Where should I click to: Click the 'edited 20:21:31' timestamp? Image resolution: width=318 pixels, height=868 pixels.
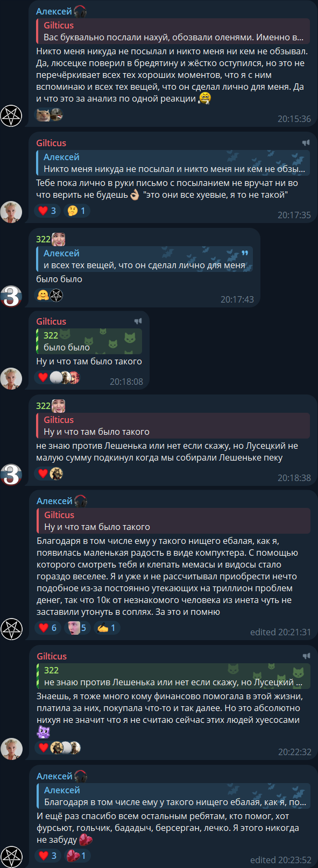click(280, 632)
